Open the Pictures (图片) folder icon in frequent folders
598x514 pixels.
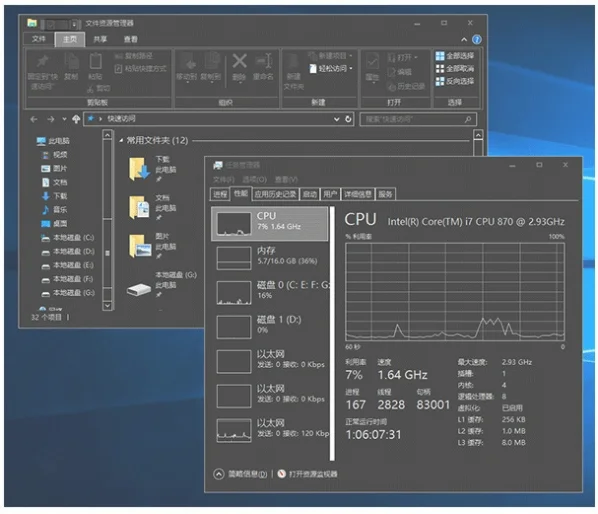click(x=140, y=246)
